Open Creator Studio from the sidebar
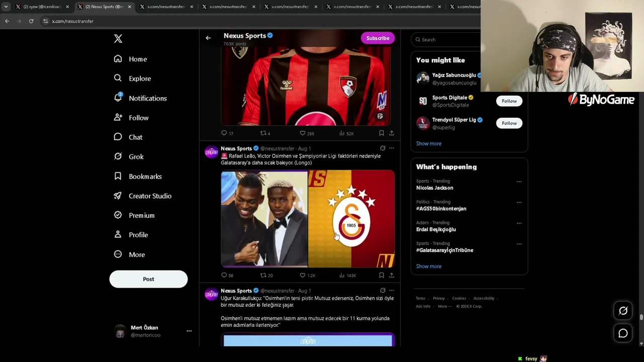The width and height of the screenshot is (644, 362). pos(143,196)
